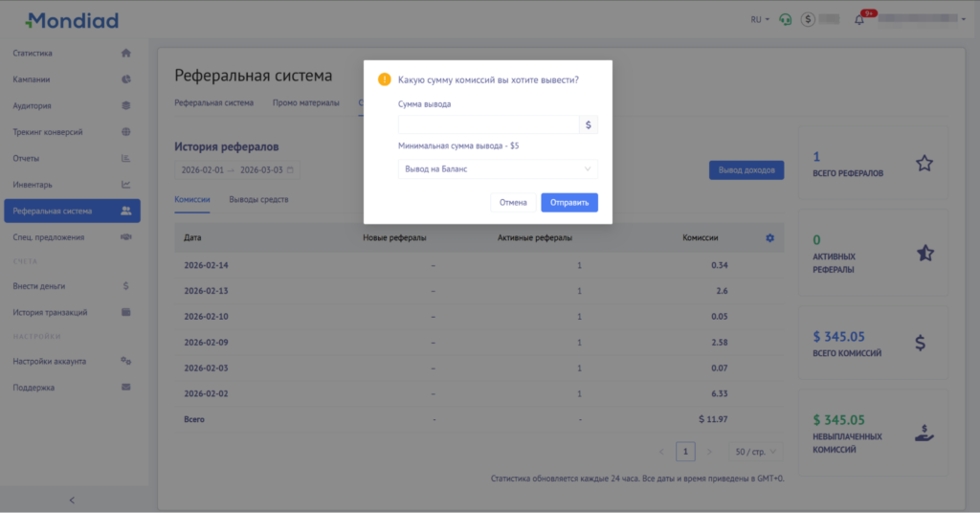980x513 pixels.
Task: Collapse the sidebar with the left chevron
Action: pyautogui.click(x=72, y=500)
